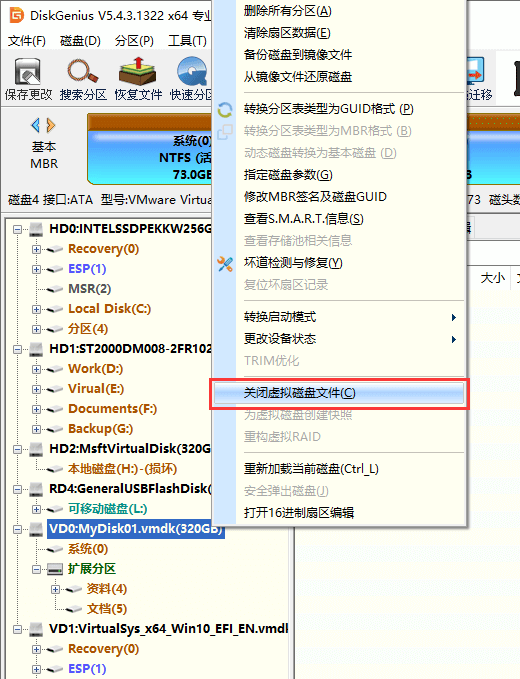Select the Virual(E:) partition in tree

pos(96,389)
